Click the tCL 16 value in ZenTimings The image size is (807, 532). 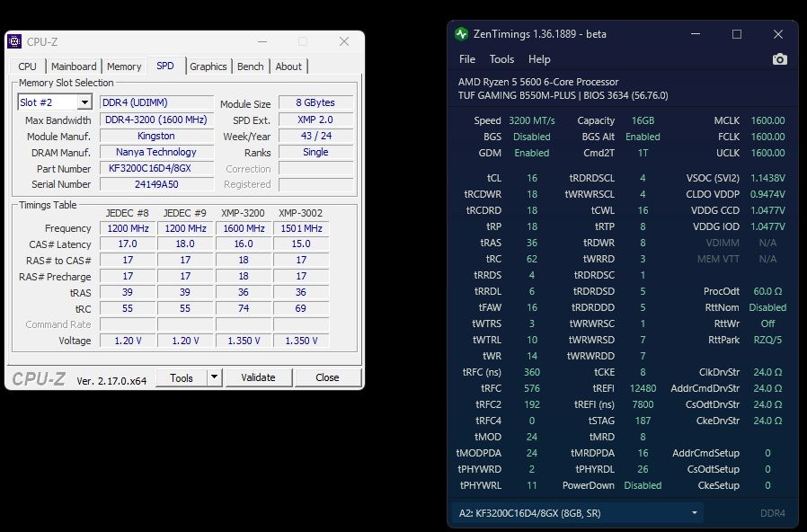tap(532, 178)
